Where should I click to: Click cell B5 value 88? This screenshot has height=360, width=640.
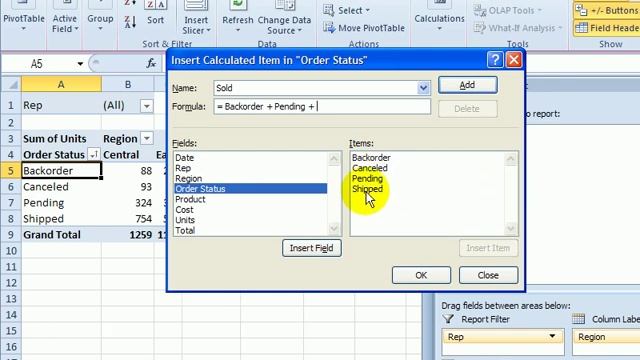click(128, 171)
